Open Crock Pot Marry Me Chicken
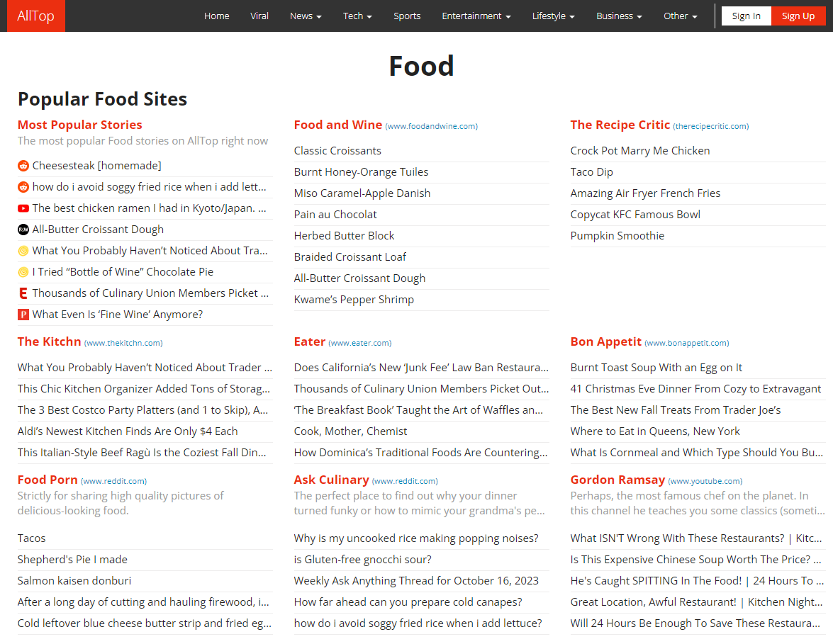Screen dimensions: 833x644 point(640,151)
